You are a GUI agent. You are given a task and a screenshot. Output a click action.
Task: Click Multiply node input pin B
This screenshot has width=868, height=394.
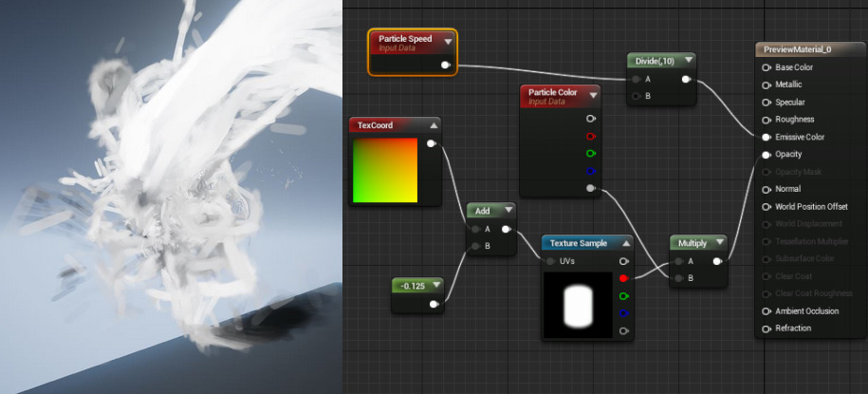(x=678, y=278)
